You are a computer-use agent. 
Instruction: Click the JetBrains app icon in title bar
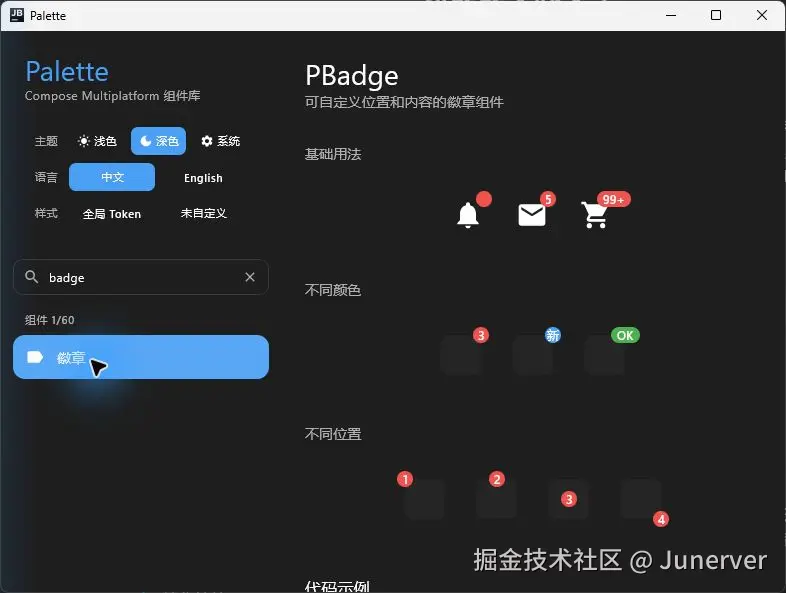coord(17,15)
